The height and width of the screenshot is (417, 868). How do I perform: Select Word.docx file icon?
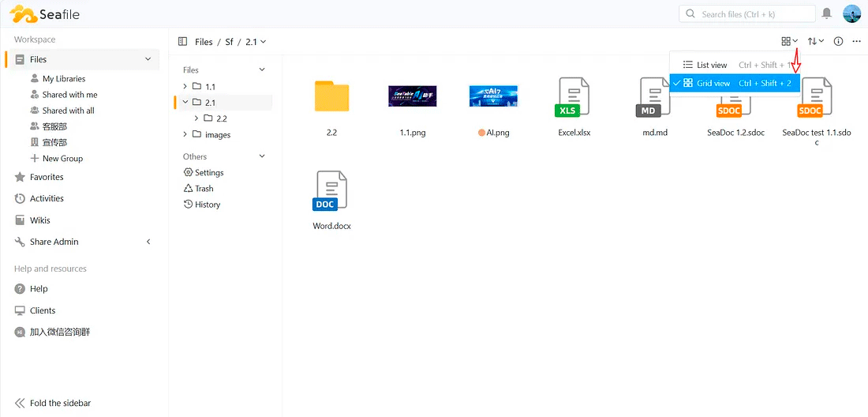[331, 190]
